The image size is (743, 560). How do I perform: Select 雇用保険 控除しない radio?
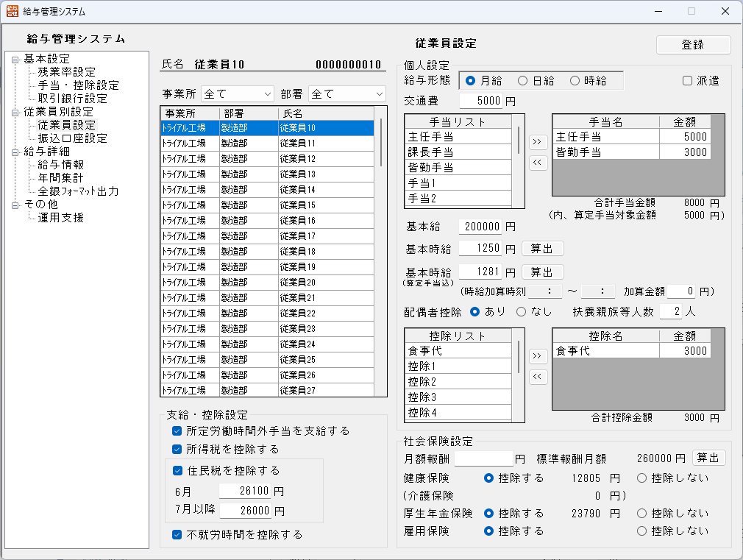click(x=641, y=531)
